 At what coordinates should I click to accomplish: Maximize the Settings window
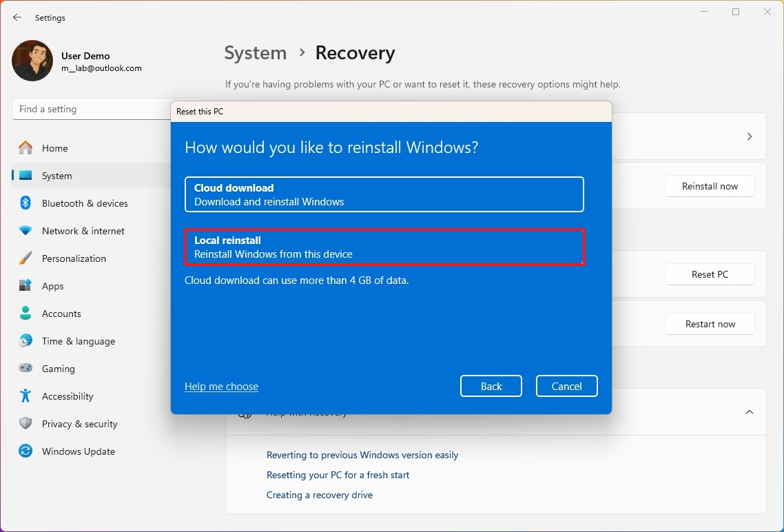[x=736, y=12]
